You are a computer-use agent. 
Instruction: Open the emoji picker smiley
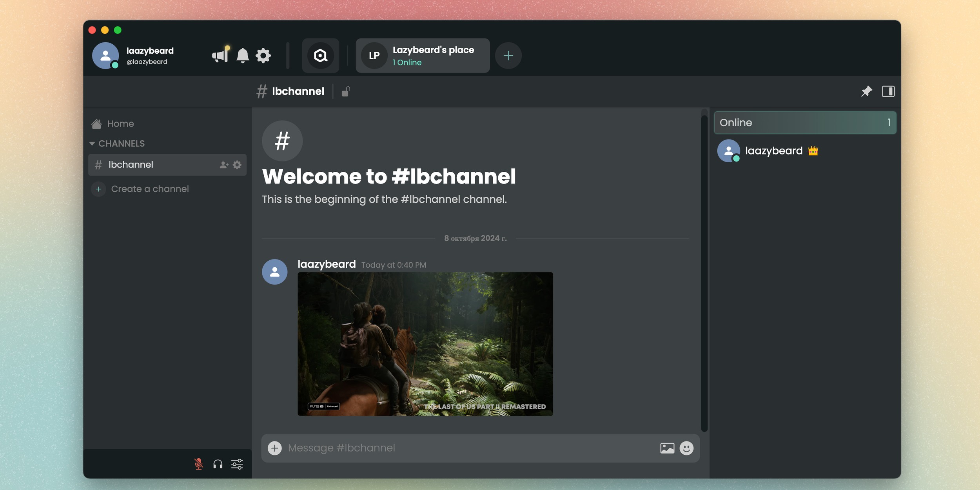point(686,448)
